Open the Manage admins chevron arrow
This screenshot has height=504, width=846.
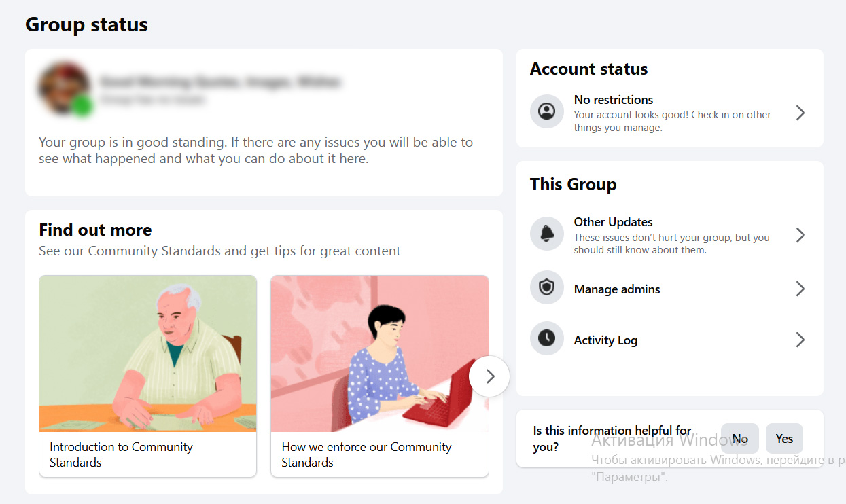[x=800, y=289]
